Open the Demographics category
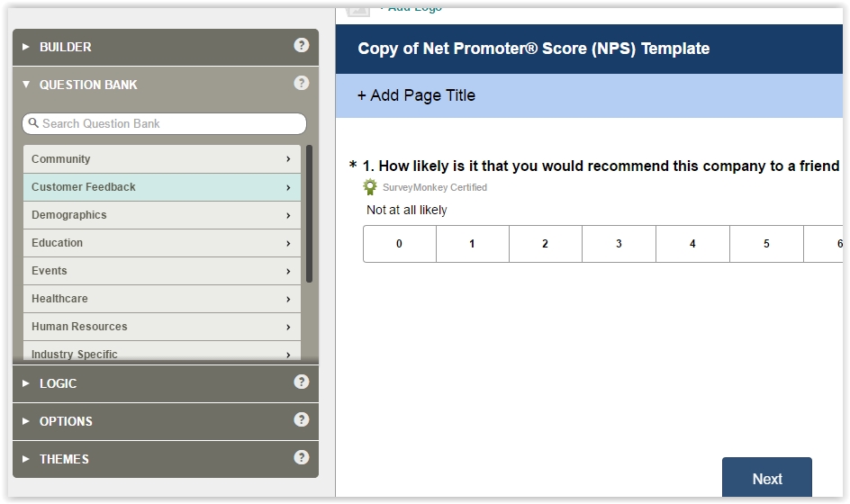The image size is (850, 504). (162, 215)
